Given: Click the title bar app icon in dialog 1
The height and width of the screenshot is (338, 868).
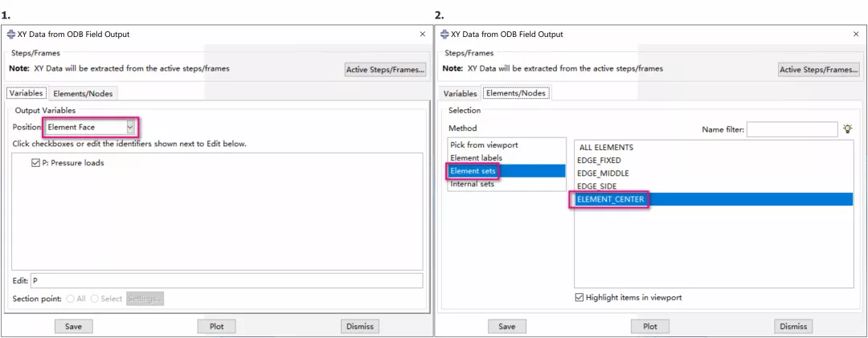Looking at the screenshot, I should pos(10,35).
